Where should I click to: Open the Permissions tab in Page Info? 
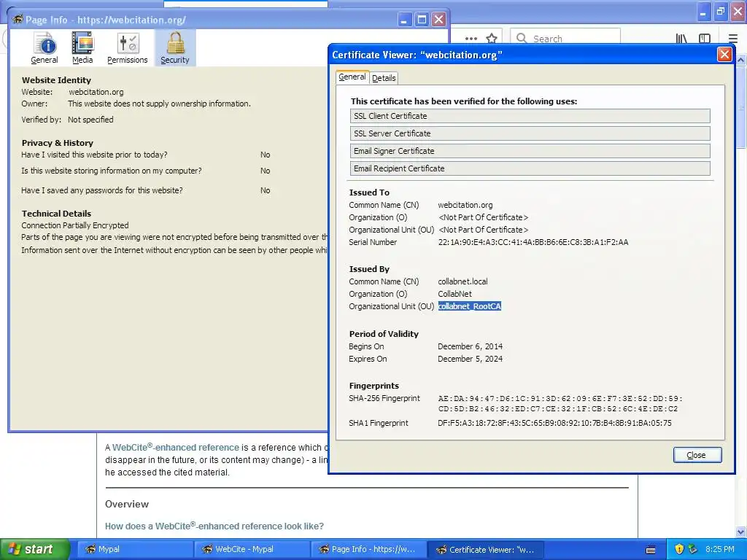[x=127, y=47]
